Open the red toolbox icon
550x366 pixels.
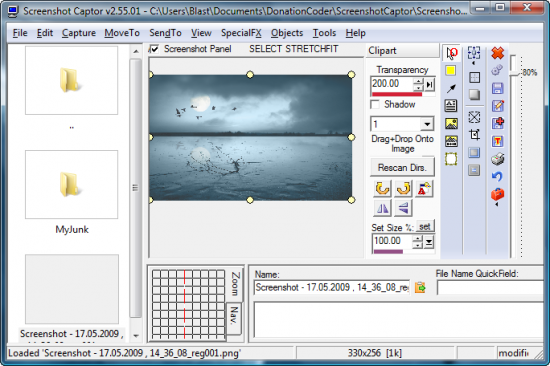(x=497, y=194)
